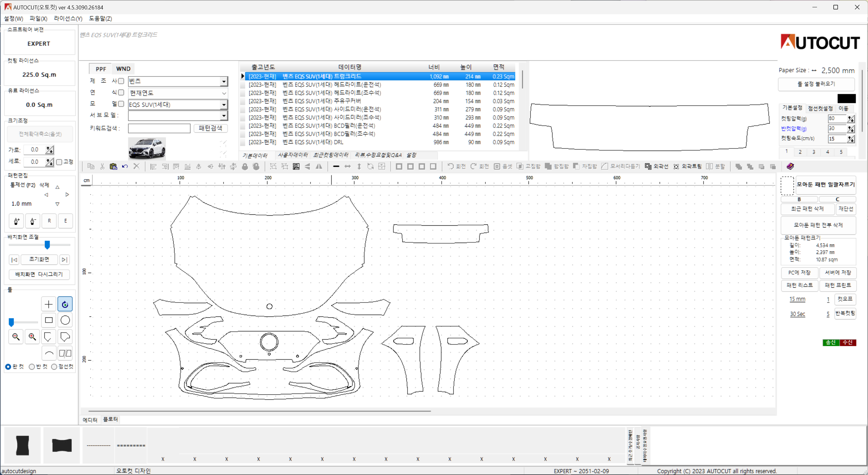Open the purple help book icon
Screen dimensions: 868x475
click(790, 166)
